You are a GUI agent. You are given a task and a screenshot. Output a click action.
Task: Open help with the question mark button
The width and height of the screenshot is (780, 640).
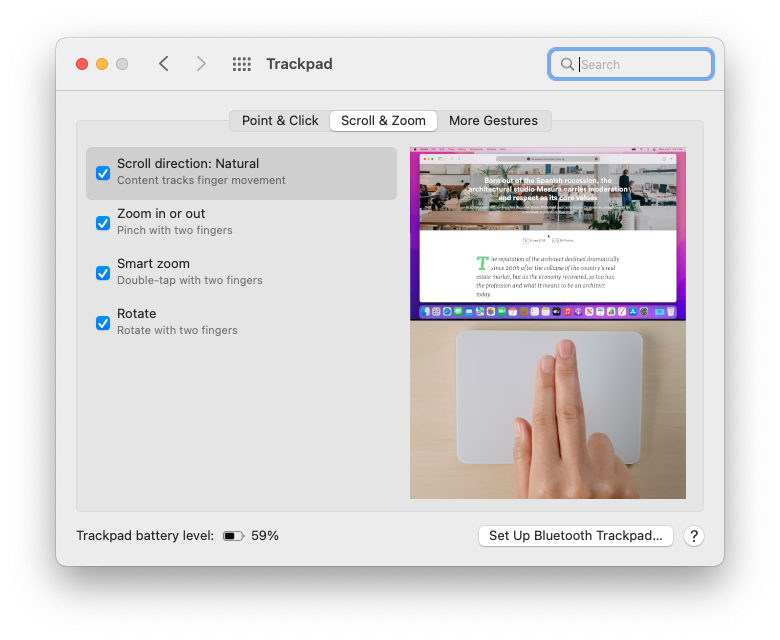click(694, 536)
